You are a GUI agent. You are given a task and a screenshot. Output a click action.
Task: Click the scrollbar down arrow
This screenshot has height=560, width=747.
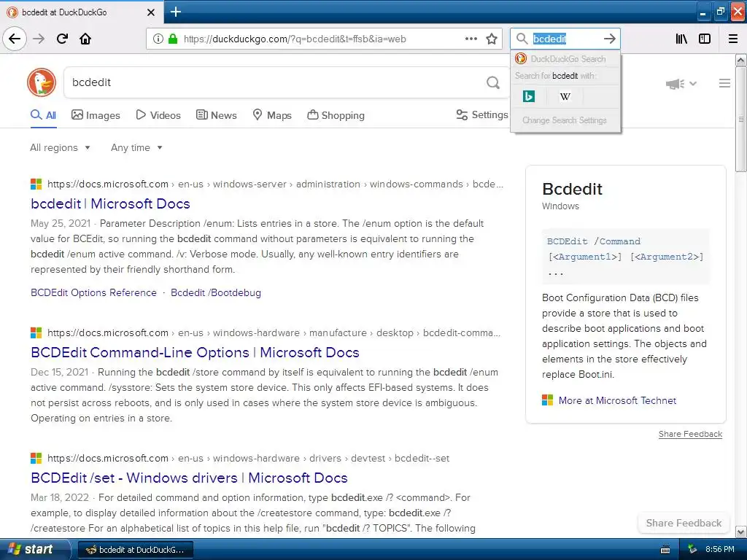(x=741, y=532)
